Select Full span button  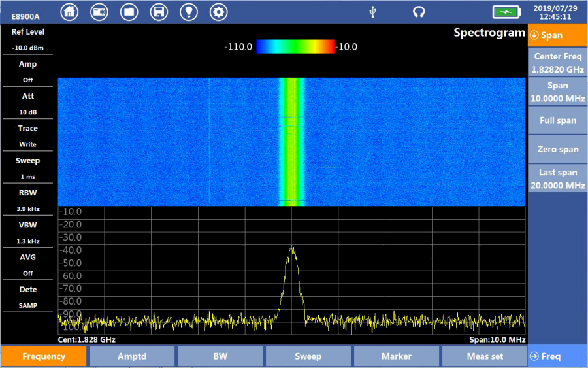click(x=558, y=120)
